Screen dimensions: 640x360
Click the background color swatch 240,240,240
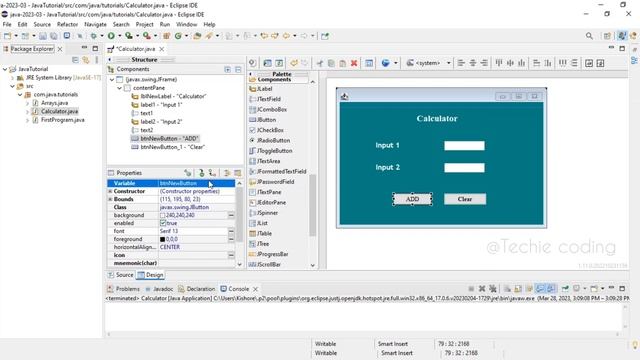coord(163,215)
